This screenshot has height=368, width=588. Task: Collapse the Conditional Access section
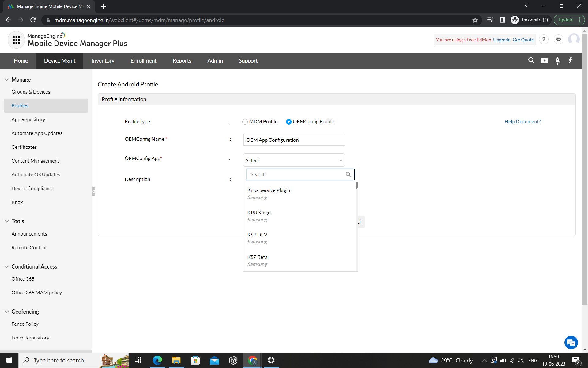[x=7, y=266]
